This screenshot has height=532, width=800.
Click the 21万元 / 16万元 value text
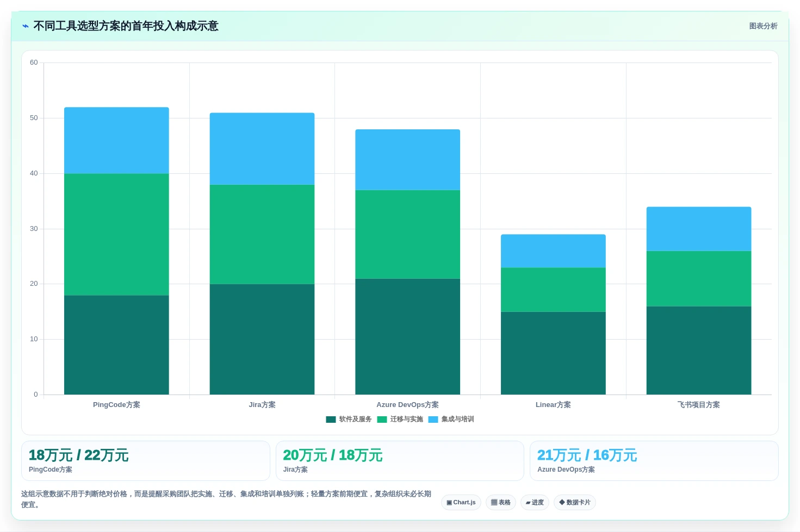587,455
